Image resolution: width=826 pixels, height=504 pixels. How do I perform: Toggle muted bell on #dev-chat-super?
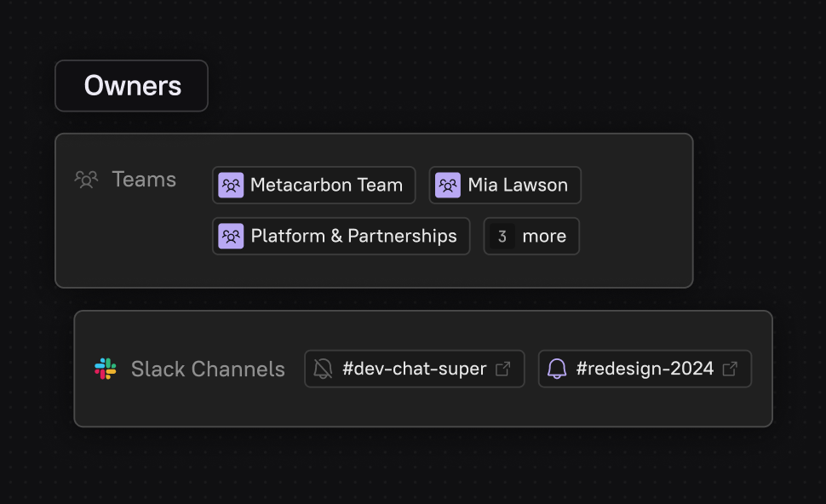click(324, 369)
